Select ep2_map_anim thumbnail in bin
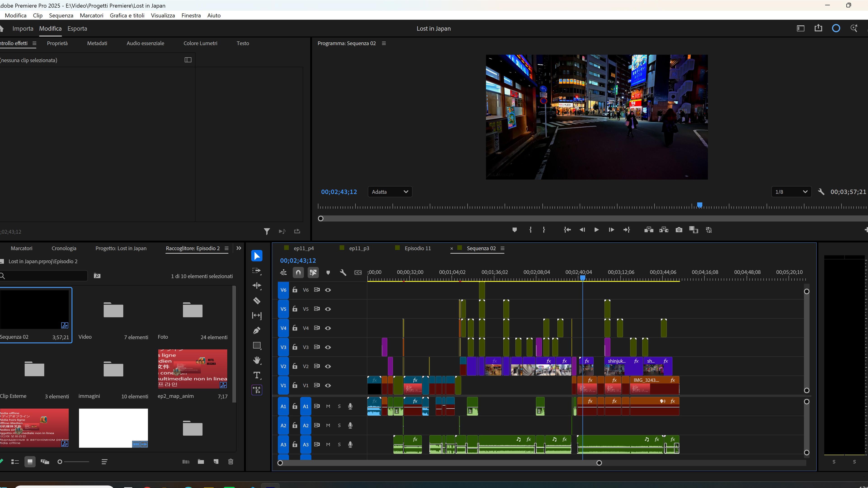The width and height of the screenshot is (868, 488). 193,369
